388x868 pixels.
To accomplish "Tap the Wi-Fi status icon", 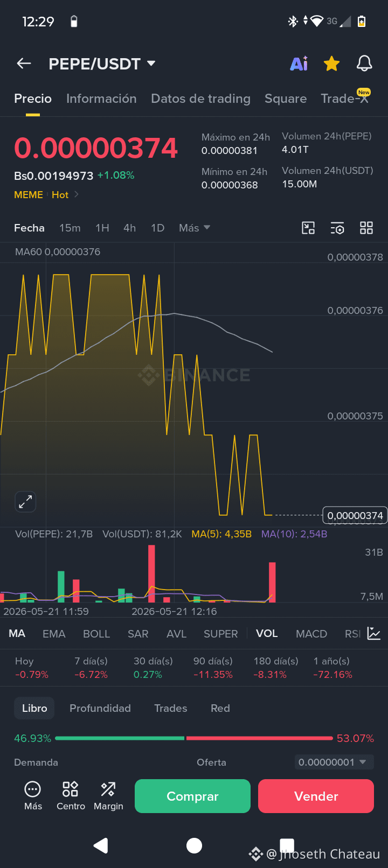I will [317, 22].
